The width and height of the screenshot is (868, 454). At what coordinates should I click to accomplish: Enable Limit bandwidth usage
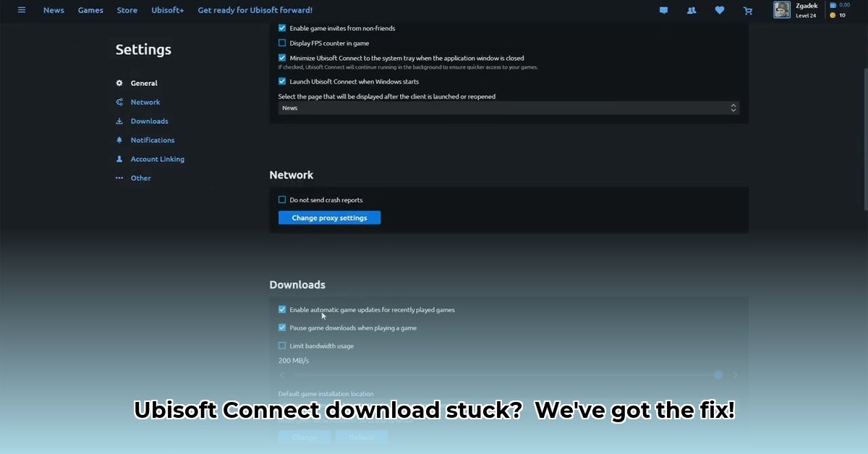tap(281, 346)
